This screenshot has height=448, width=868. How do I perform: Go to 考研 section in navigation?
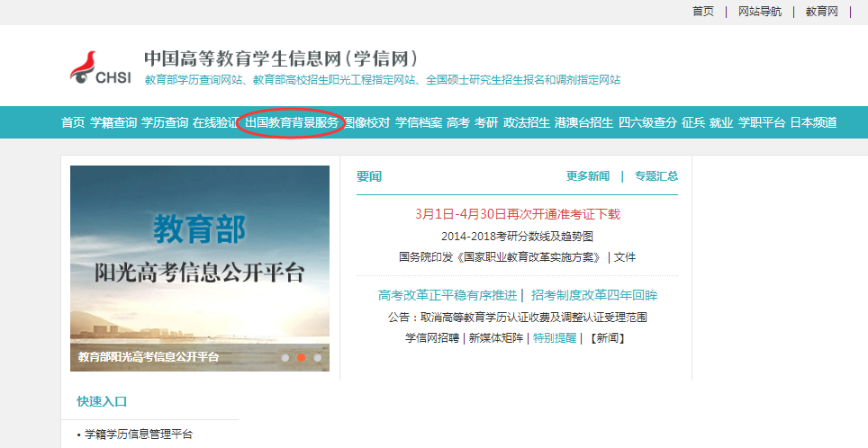[x=486, y=122]
